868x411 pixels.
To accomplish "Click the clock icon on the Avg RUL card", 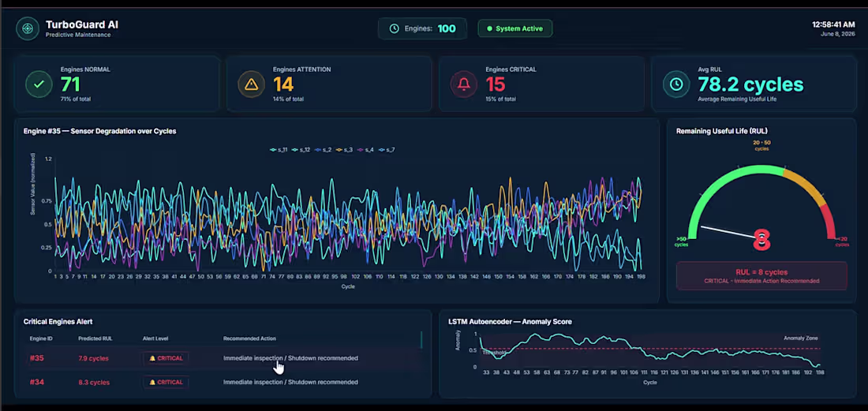I will click(676, 84).
